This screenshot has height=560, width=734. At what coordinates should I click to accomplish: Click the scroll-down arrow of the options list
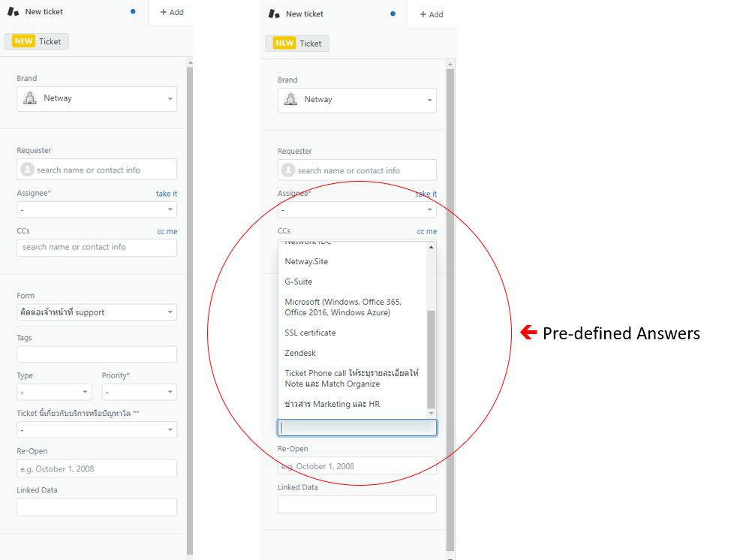(x=431, y=413)
